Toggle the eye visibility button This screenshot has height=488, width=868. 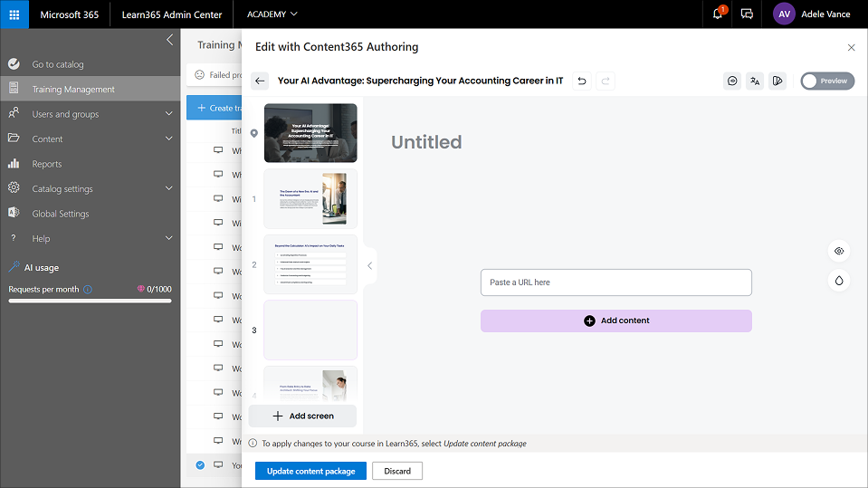[x=839, y=251]
